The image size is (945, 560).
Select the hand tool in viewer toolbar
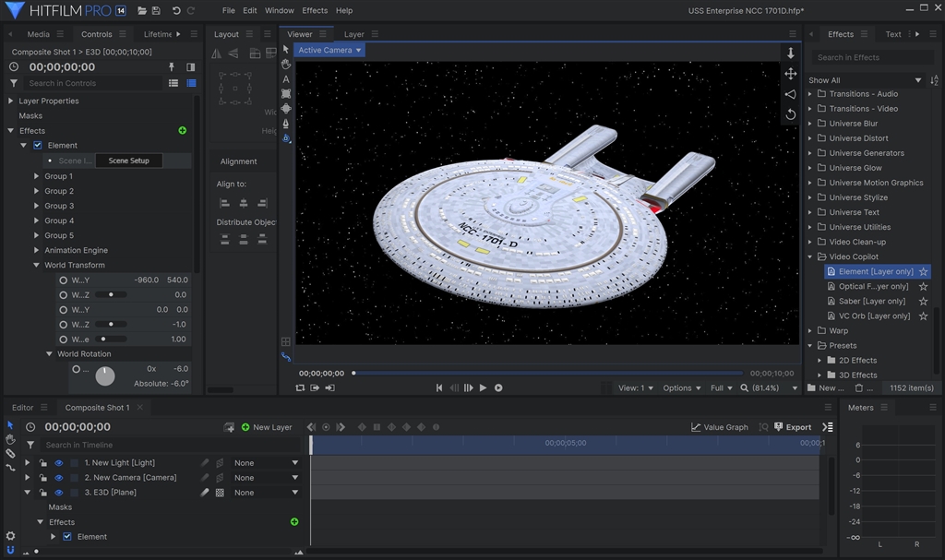(x=286, y=65)
